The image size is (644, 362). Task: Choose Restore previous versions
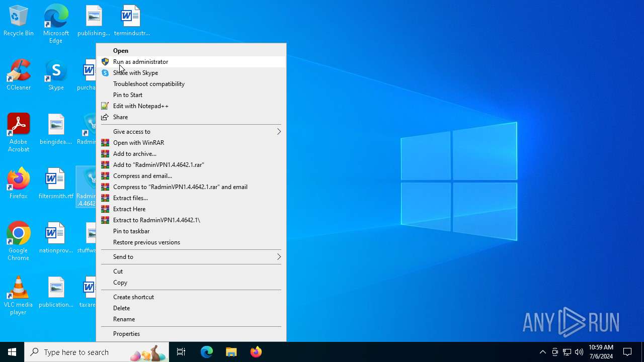[191, 242]
